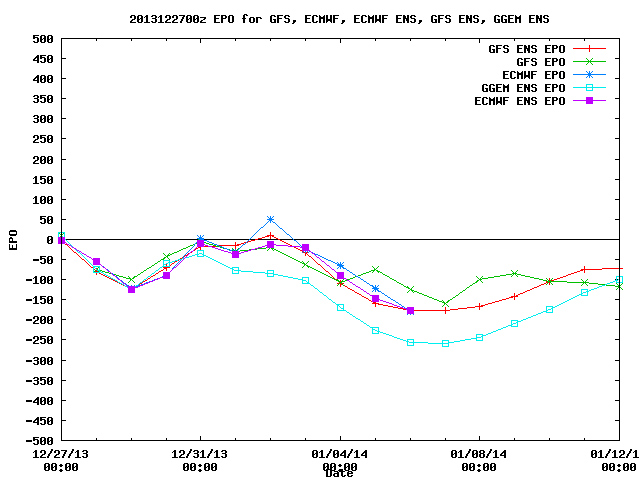Click the vertical axis label EPO
Screen dimensions: 640x480
[x=13, y=240]
